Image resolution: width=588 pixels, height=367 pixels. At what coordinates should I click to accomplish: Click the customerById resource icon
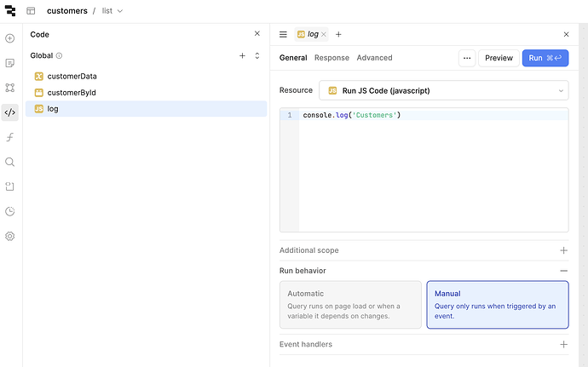[39, 93]
